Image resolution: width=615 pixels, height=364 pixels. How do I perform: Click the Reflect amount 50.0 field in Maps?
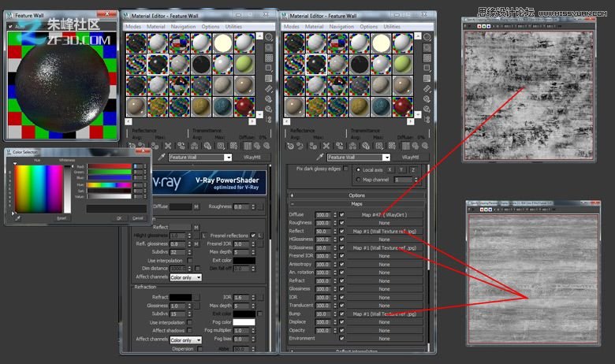click(324, 231)
